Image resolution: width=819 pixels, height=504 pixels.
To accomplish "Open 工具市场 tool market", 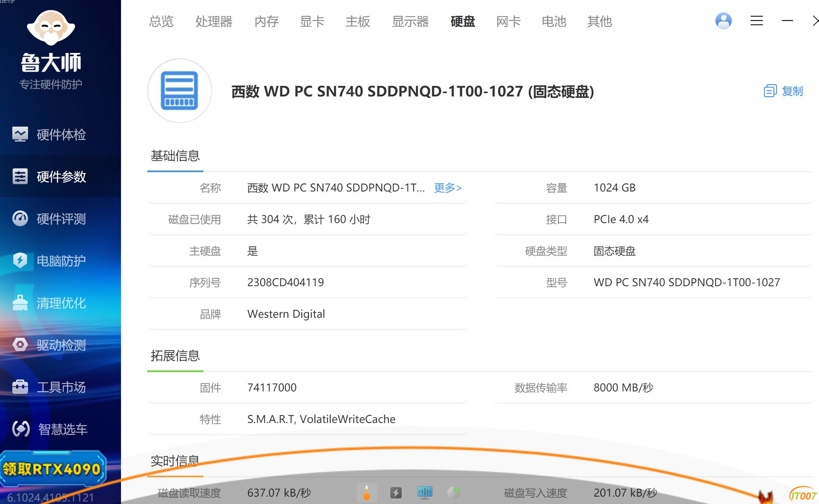I will (x=49, y=387).
